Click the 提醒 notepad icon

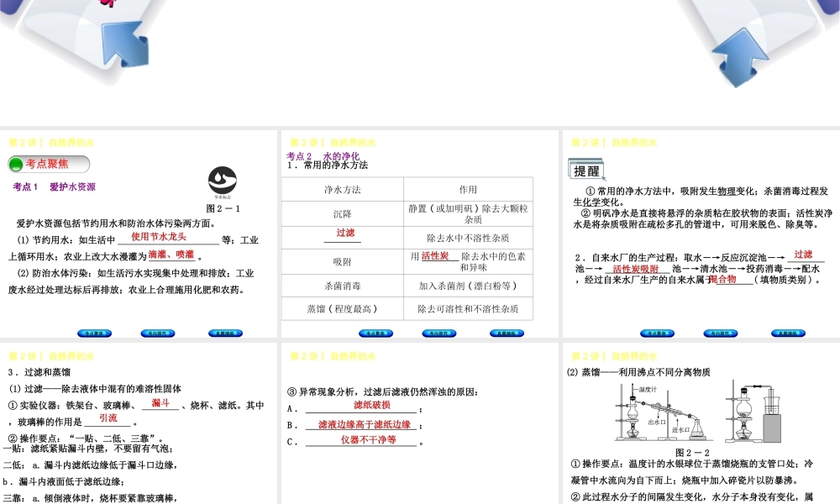click(x=586, y=169)
